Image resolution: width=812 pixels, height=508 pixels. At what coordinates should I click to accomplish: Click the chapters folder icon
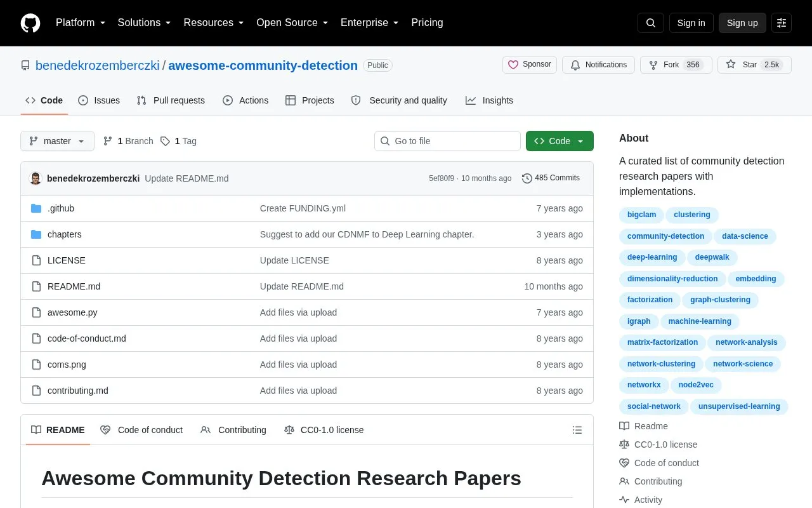click(x=36, y=234)
